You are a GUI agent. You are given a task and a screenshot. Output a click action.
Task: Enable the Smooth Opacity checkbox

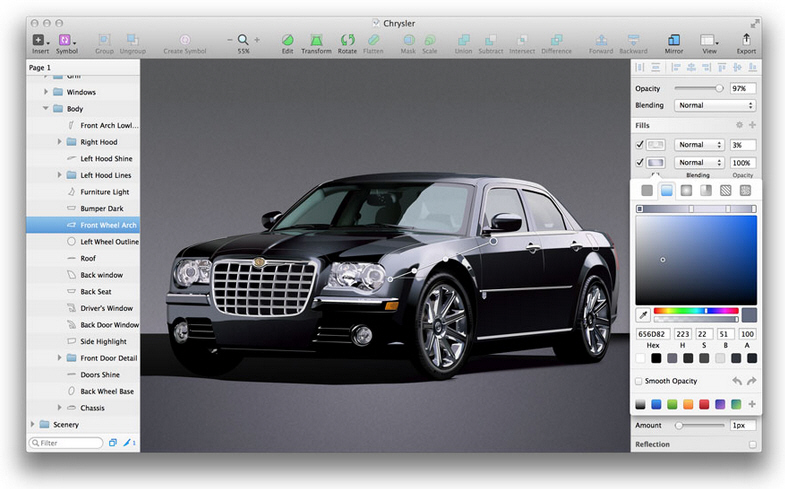pos(639,381)
